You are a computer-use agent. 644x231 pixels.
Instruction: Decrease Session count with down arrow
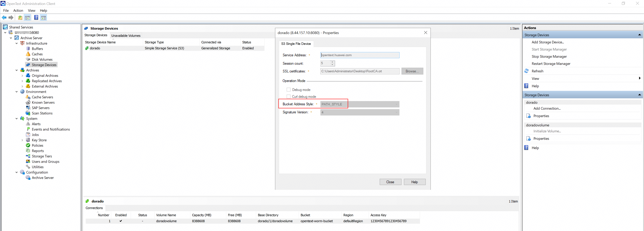[332, 65]
